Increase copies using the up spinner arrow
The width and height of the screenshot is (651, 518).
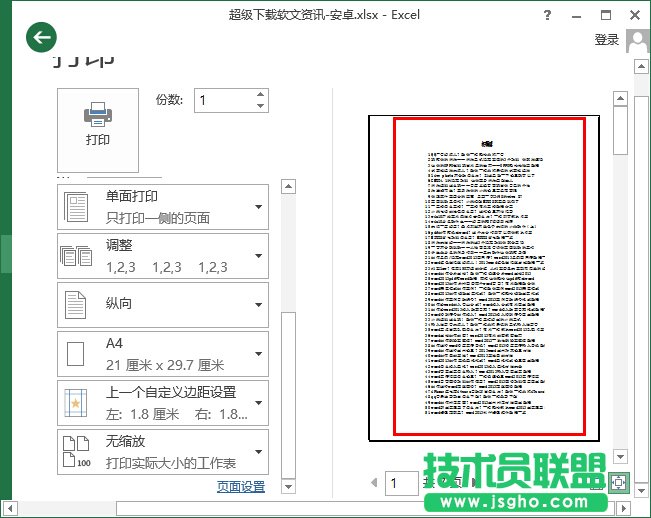261,94
